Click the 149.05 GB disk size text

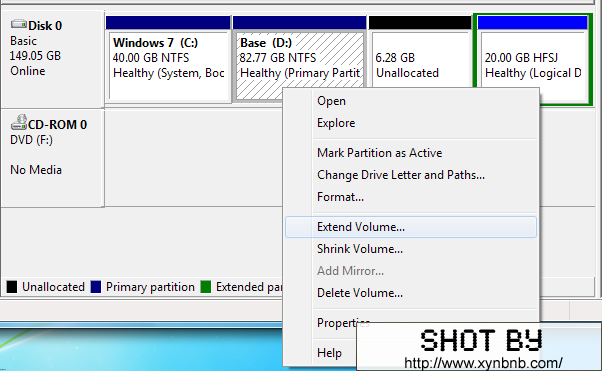(35, 56)
